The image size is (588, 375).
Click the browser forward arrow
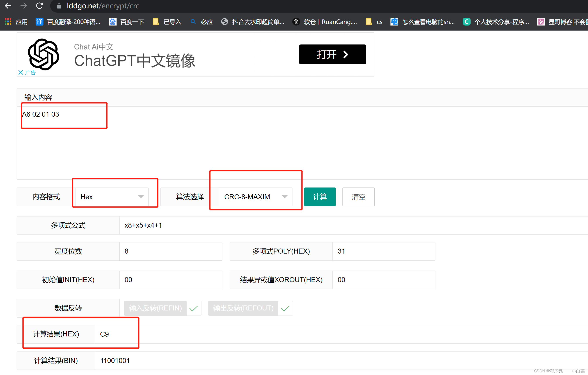[x=24, y=6]
